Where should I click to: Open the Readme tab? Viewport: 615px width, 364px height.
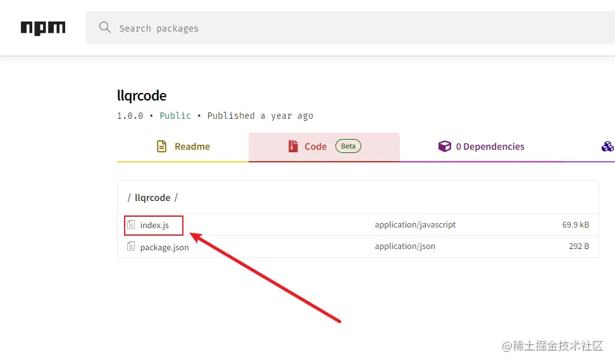click(183, 147)
